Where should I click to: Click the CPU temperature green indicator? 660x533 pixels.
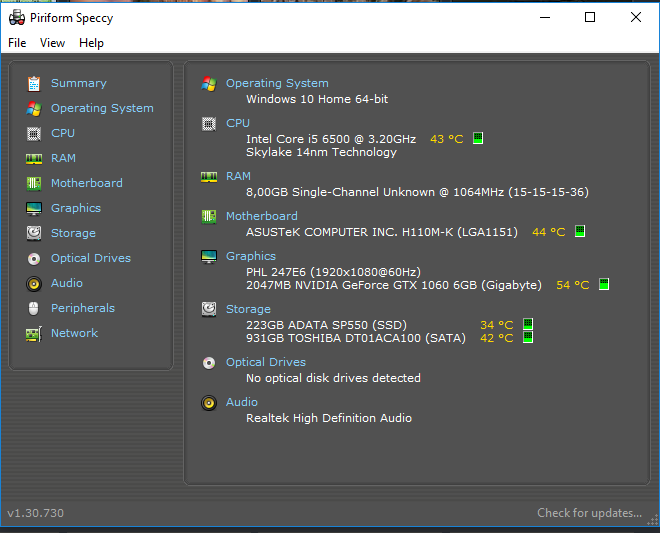478,139
